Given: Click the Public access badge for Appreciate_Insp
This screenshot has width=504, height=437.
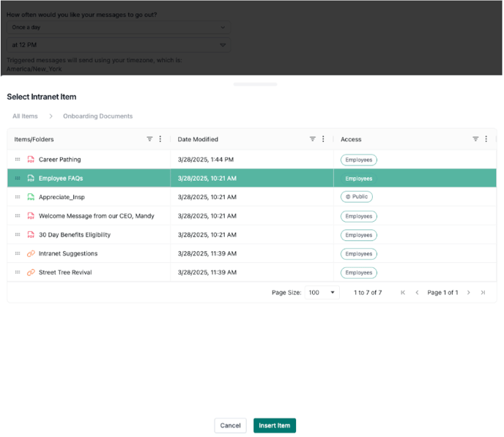Looking at the screenshot, I should tap(357, 196).
